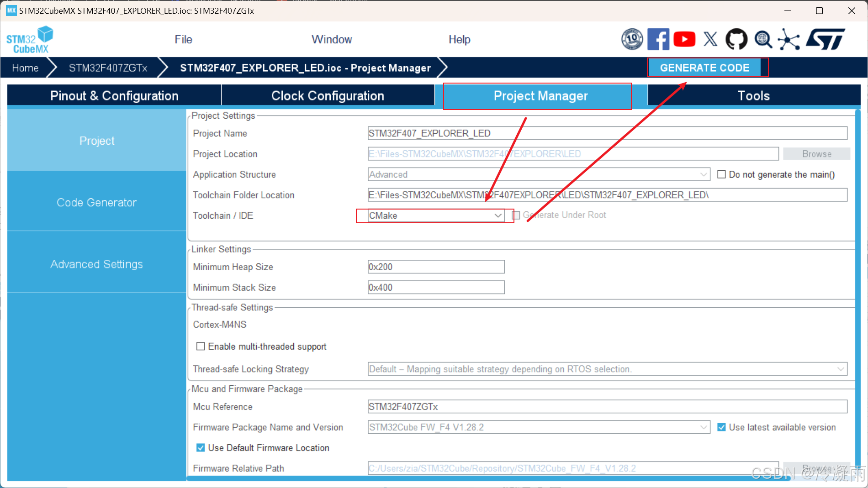The image size is (868, 488).
Task: Click the STM32CubeMX logo
Action: (x=30, y=40)
